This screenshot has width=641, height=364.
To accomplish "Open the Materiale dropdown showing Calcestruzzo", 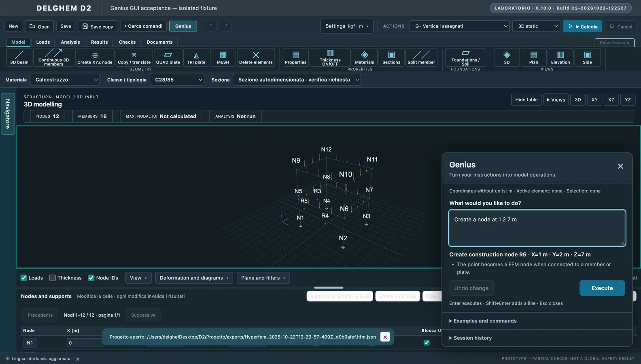I will pyautogui.click(x=65, y=80).
